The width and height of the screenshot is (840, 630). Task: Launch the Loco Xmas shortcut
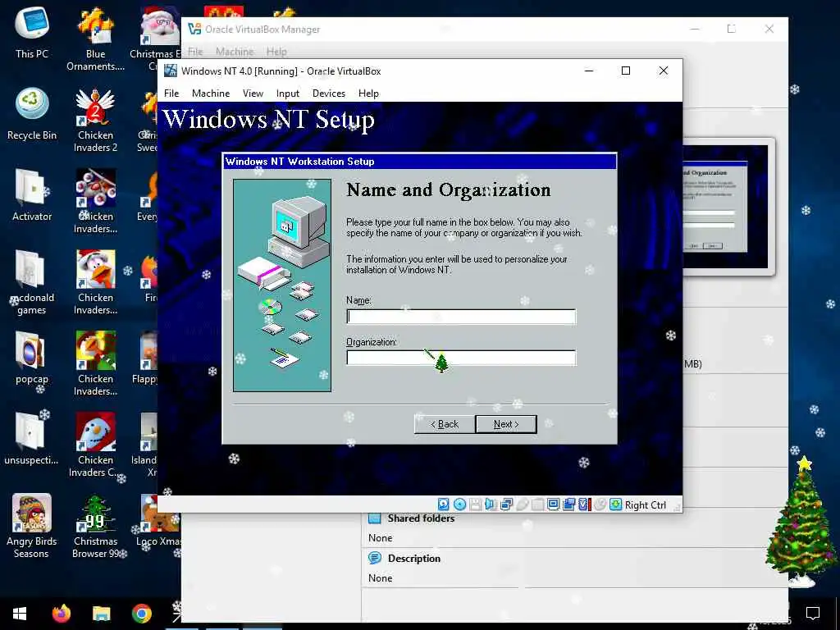point(158,520)
